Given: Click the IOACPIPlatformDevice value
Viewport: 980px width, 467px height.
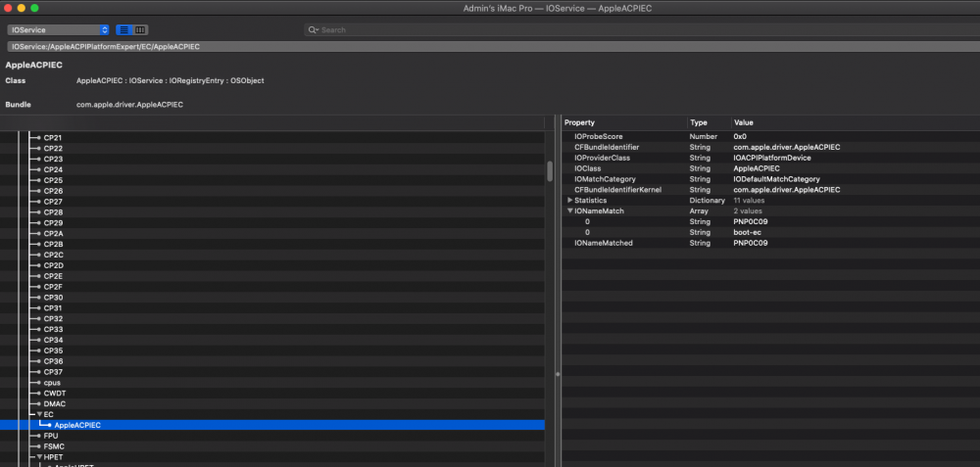Looking at the screenshot, I should [x=772, y=158].
